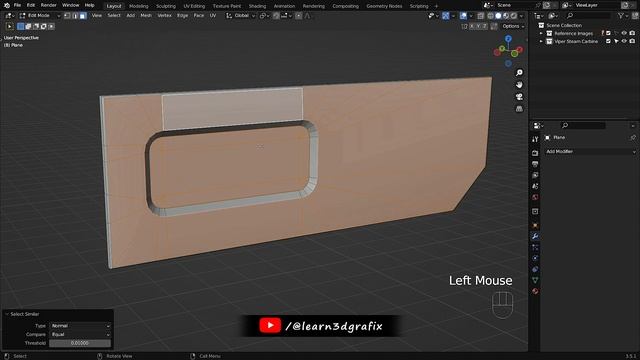Select the tweak tool play icon
640x360 pixels.
[x=9, y=27]
